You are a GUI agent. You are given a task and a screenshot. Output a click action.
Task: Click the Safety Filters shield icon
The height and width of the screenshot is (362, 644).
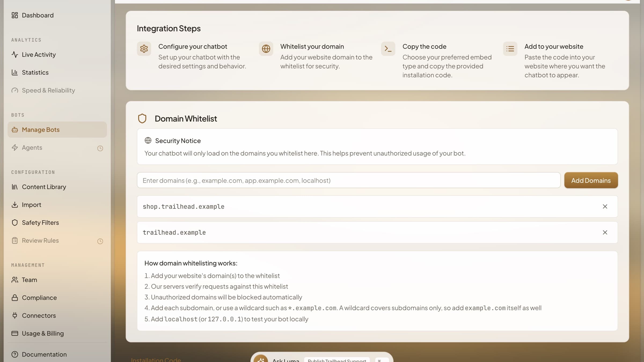click(15, 223)
